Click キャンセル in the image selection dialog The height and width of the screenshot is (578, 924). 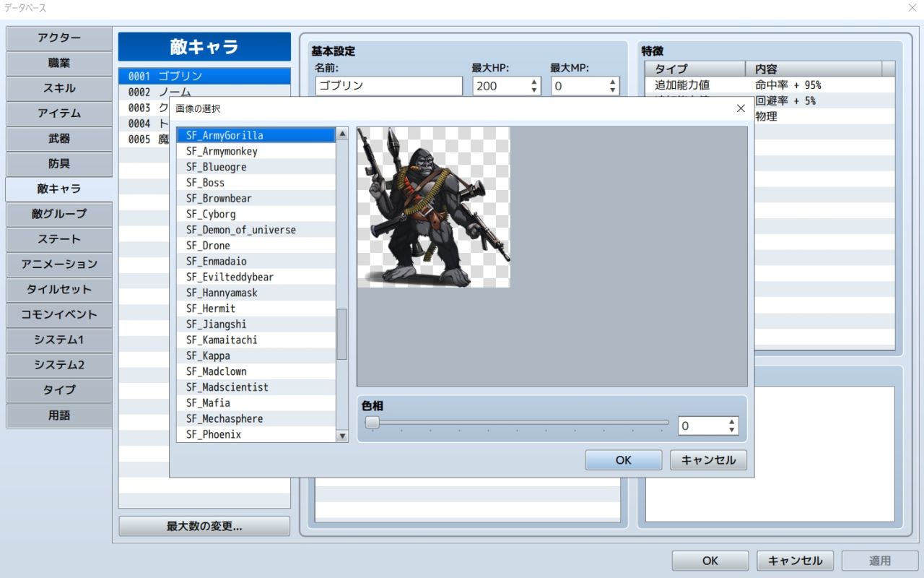[x=708, y=460]
